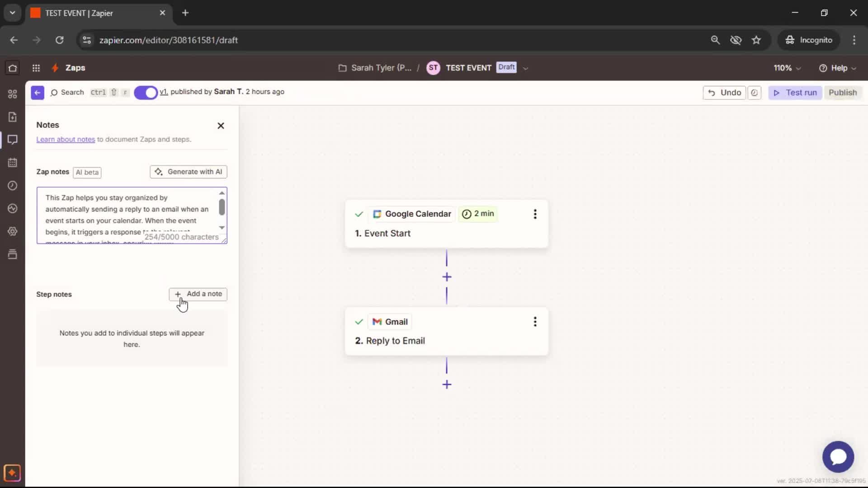Open the browser tab search dropdown
Image resolution: width=868 pixels, height=488 pixels.
tap(13, 13)
